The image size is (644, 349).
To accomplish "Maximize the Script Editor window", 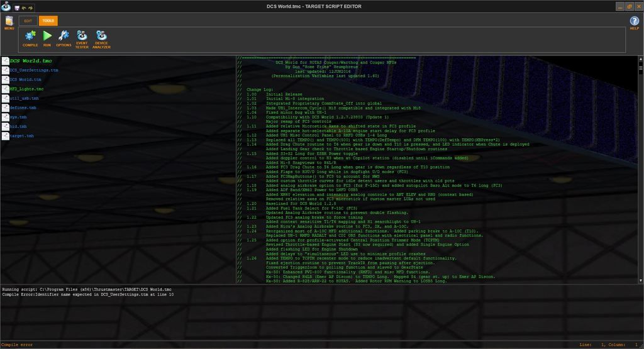I will pyautogui.click(x=630, y=6).
